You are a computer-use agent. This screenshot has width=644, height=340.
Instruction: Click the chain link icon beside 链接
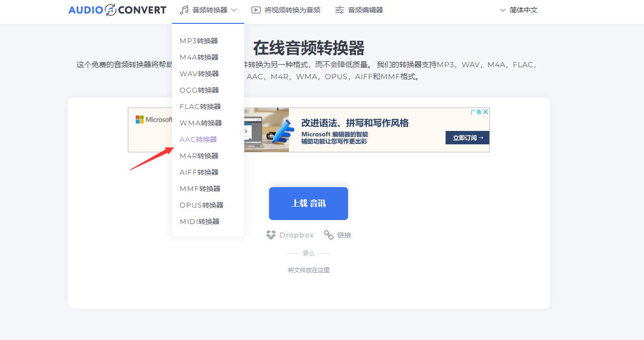(328, 234)
